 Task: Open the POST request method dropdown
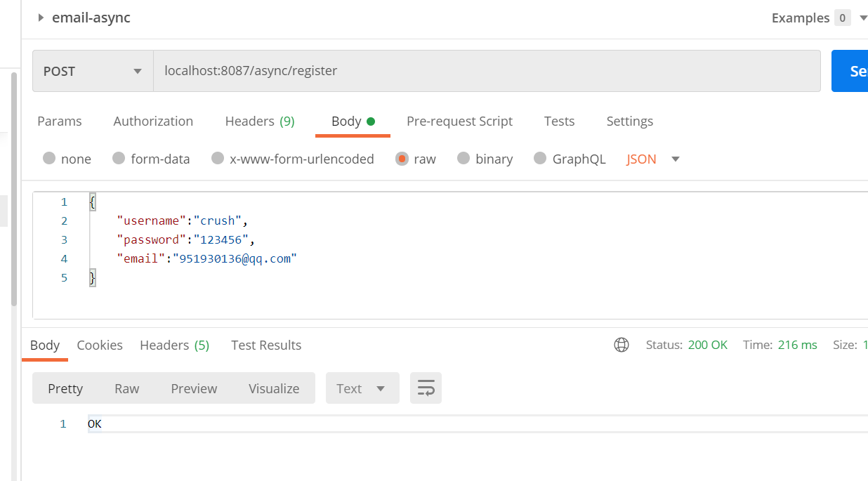(x=92, y=71)
